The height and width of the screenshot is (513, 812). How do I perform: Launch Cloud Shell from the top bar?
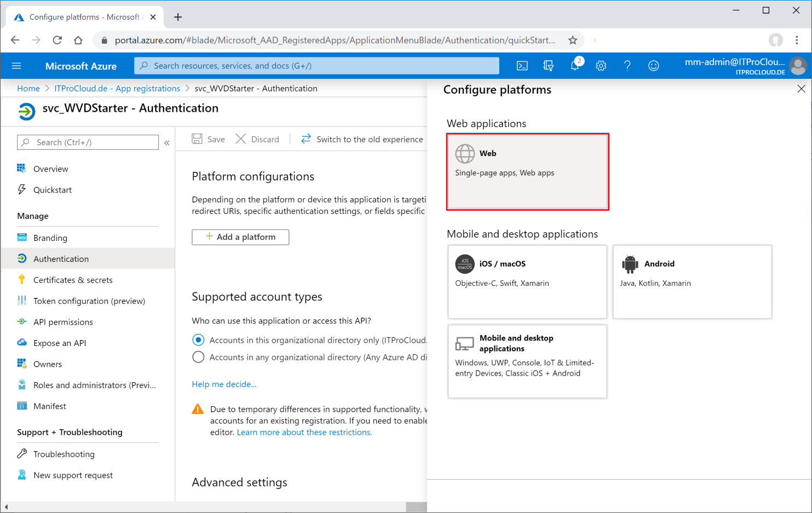pos(522,66)
